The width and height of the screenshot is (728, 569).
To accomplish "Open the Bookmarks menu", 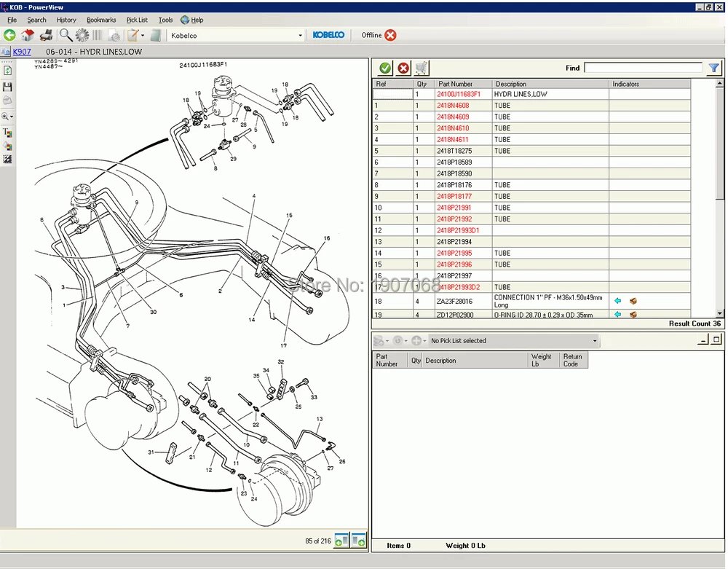I will (x=100, y=20).
